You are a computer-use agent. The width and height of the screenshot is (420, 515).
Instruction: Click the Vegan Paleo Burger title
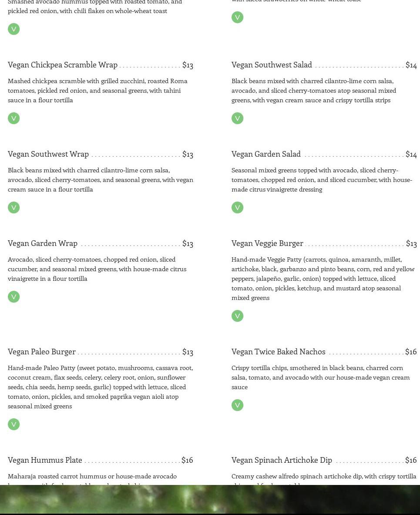[42, 351]
